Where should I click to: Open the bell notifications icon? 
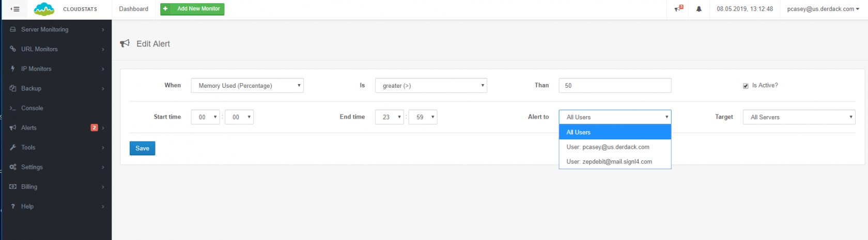coord(699,9)
